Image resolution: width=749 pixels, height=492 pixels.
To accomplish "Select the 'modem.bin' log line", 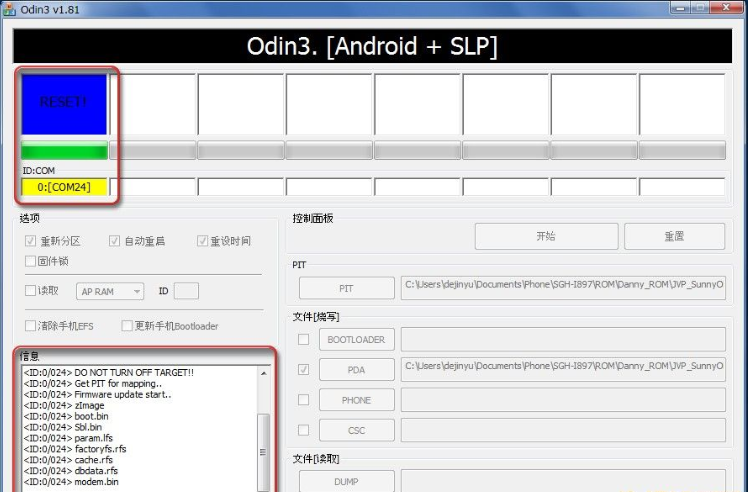I will pos(71,482).
